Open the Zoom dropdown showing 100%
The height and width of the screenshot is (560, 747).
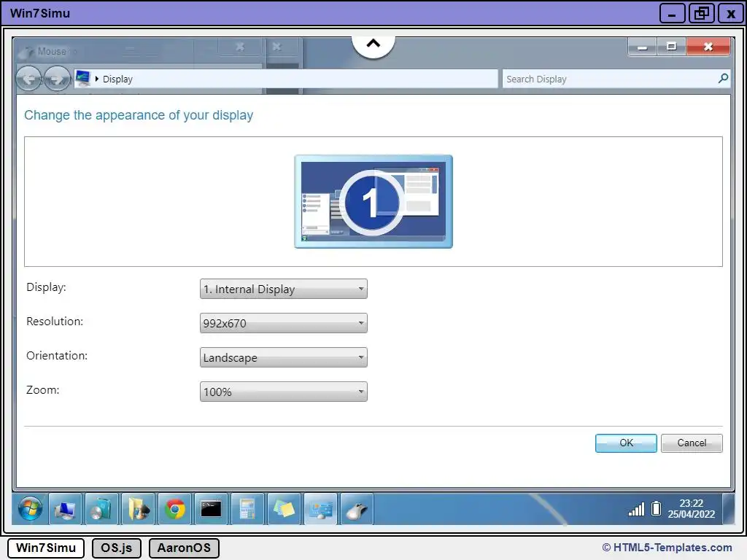[x=284, y=392]
